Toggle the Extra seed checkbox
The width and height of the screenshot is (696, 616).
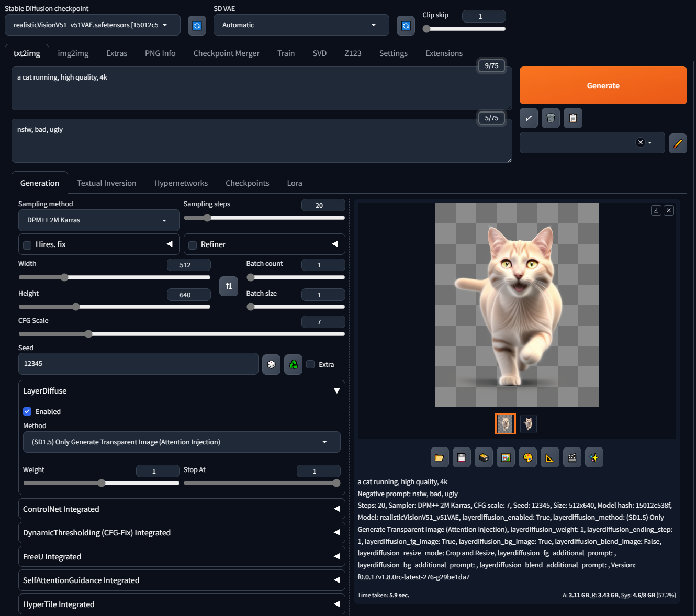[310, 364]
